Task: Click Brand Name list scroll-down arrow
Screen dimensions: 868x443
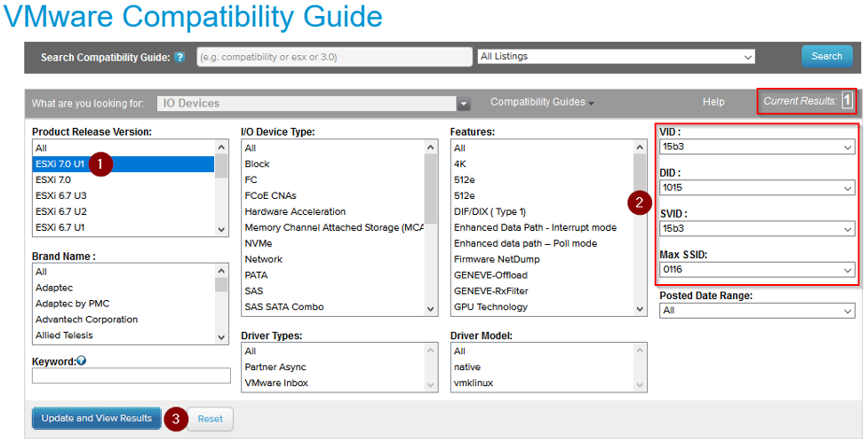Action: point(221,336)
